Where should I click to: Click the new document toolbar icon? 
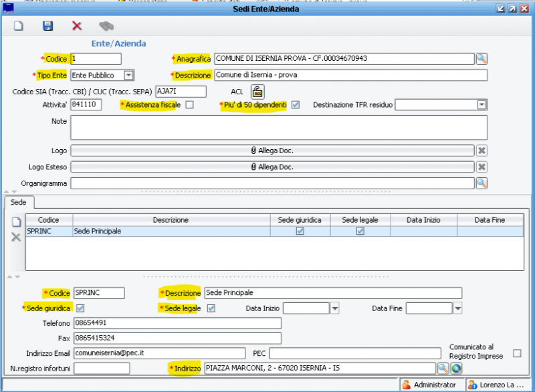(19, 26)
